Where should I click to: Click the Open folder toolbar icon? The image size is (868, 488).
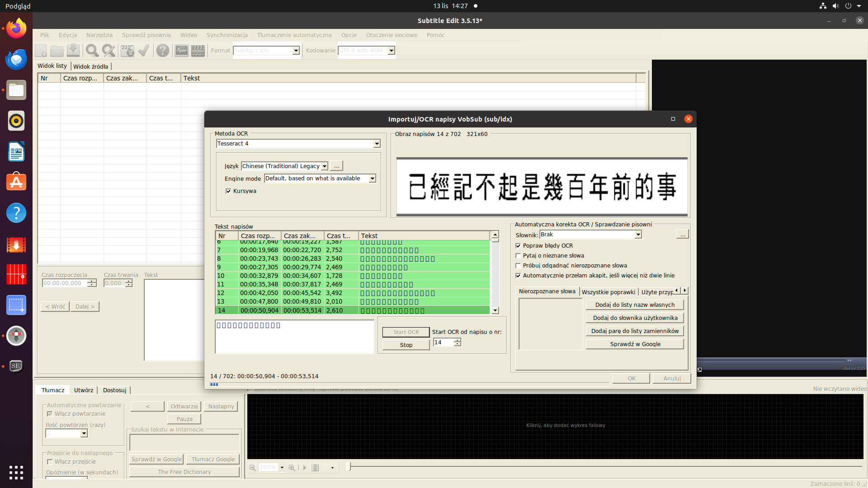tap(57, 51)
